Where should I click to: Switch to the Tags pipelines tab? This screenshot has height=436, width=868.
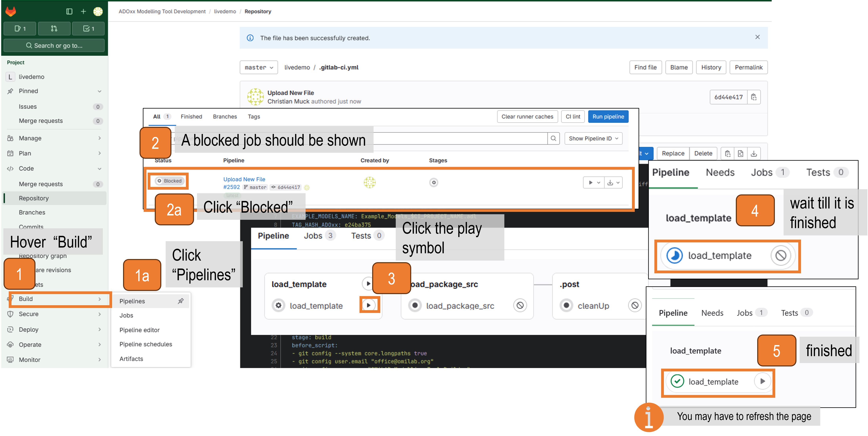pyautogui.click(x=254, y=117)
